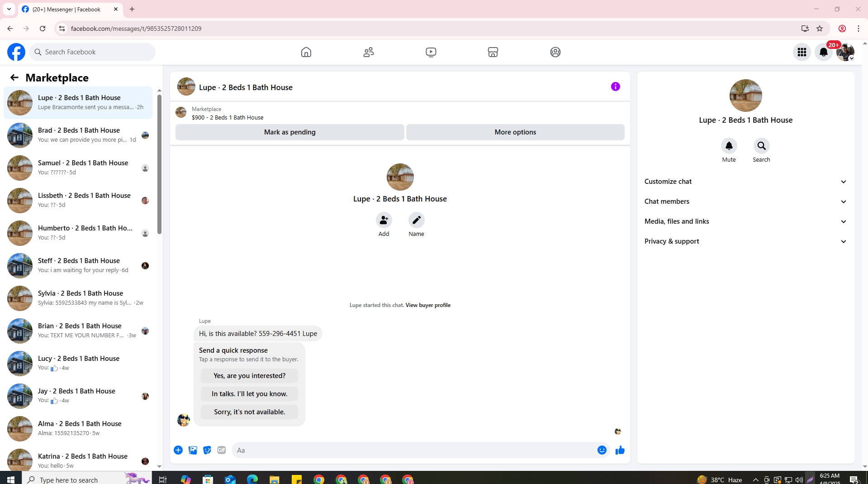
Task: Expand Media, files and links section
Action: [x=745, y=221]
